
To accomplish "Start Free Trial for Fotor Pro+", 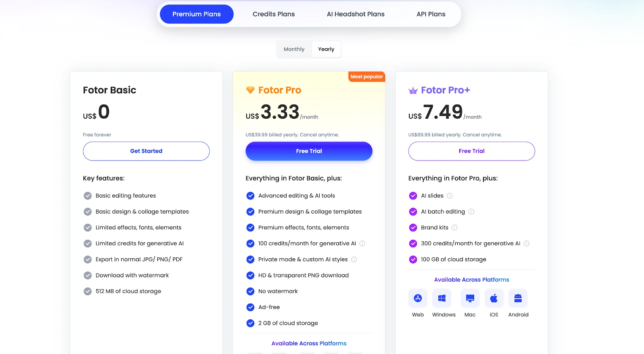I will tap(471, 151).
